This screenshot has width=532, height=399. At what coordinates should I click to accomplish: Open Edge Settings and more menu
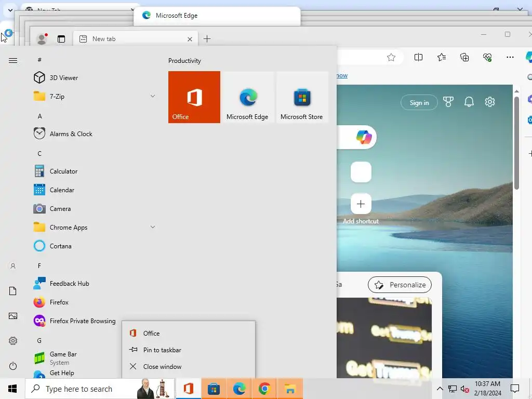(510, 57)
